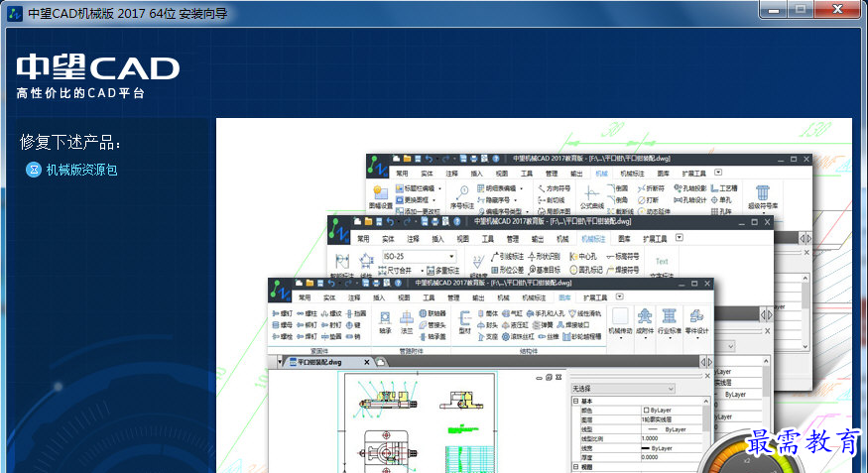Image resolution: width=868 pixels, height=473 pixels.
Task: Expand the 行业标准 dropdown in front window
Action: pos(670,322)
